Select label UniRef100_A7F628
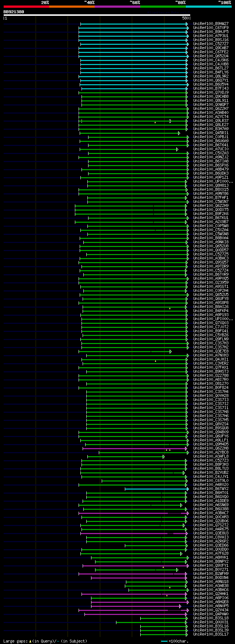Screen dimensions: 235x644 pyautogui.click(x=211, y=554)
